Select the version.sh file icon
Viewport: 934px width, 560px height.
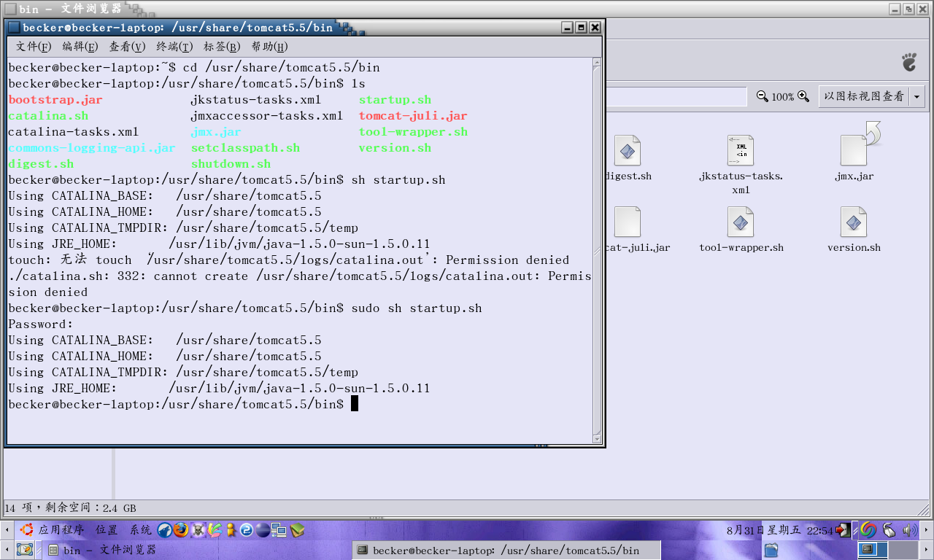point(854,222)
